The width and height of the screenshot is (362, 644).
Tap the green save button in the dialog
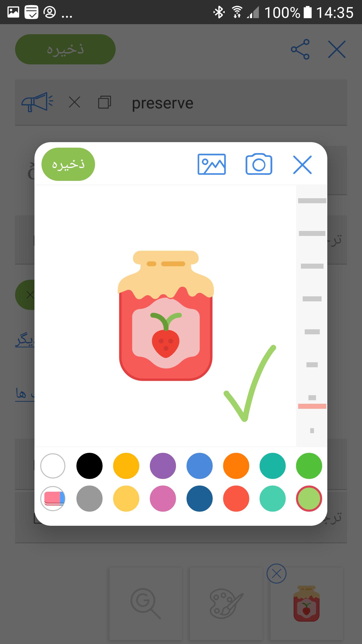(x=68, y=164)
